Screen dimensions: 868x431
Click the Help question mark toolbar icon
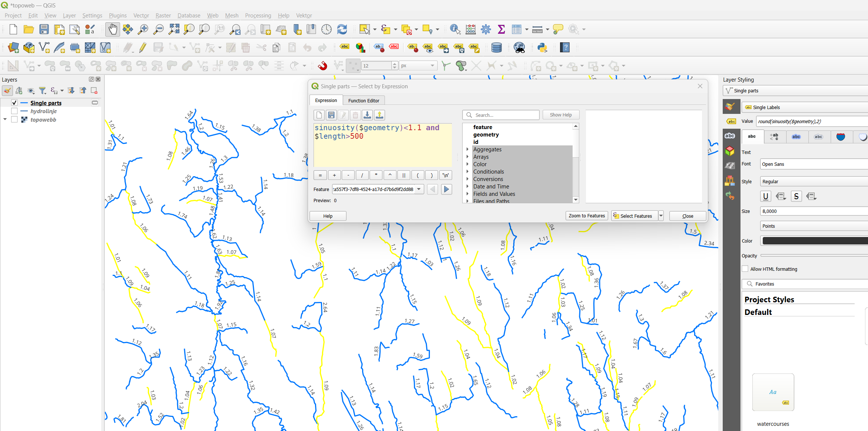pos(565,47)
